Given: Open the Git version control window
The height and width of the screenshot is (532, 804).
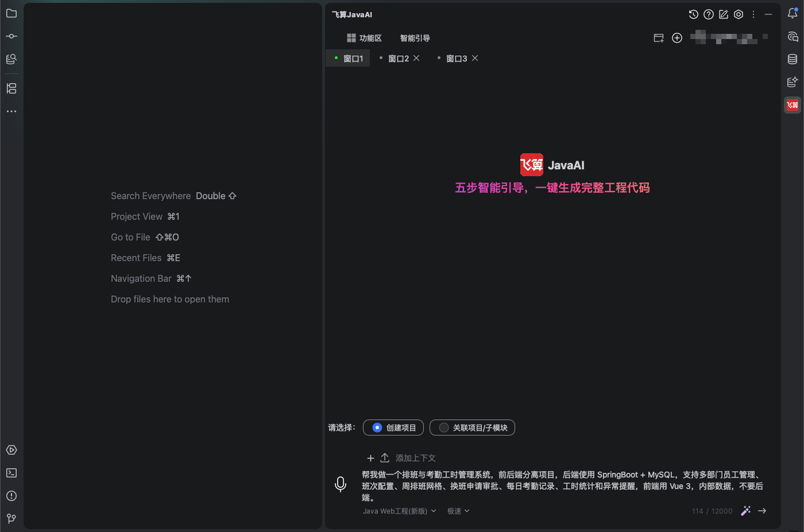Looking at the screenshot, I should click(11, 519).
